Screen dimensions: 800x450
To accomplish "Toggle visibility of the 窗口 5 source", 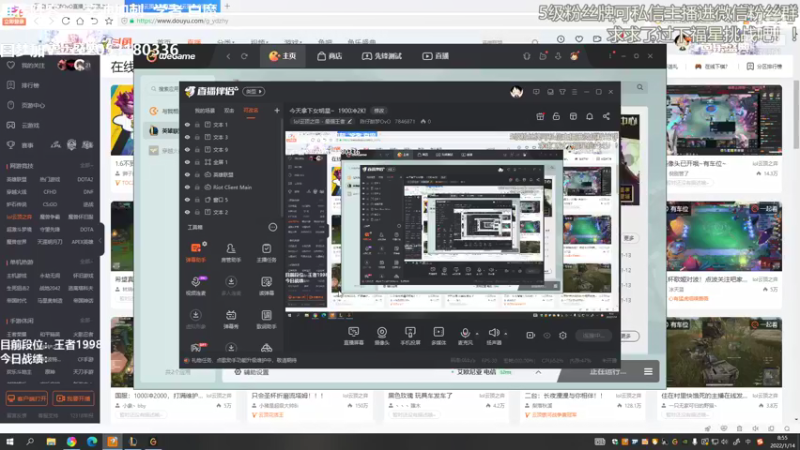I will (187, 199).
